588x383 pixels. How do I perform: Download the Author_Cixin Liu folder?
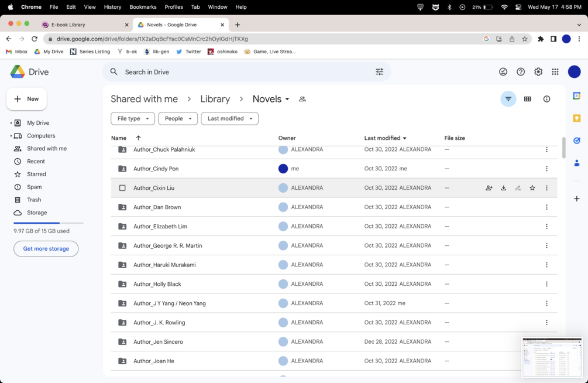(x=504, y=188)
